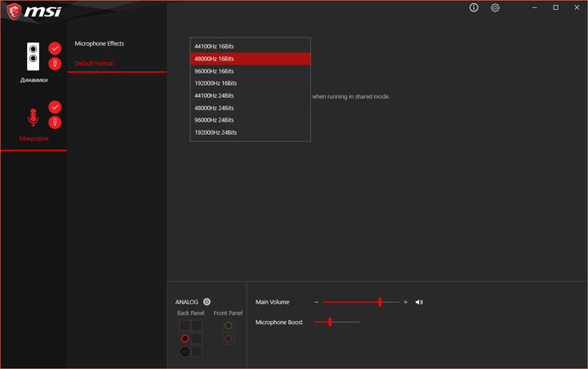Choose 96000Hz 24Bits from the format list

pos(250,120)
